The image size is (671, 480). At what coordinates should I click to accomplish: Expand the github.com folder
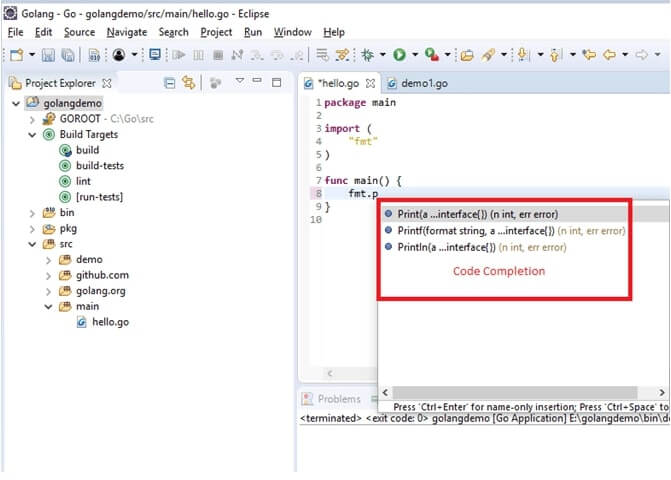[48, 275]
